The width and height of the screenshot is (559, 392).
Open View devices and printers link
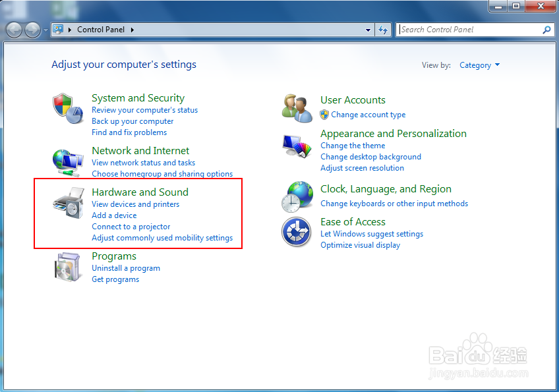point(135,204)
